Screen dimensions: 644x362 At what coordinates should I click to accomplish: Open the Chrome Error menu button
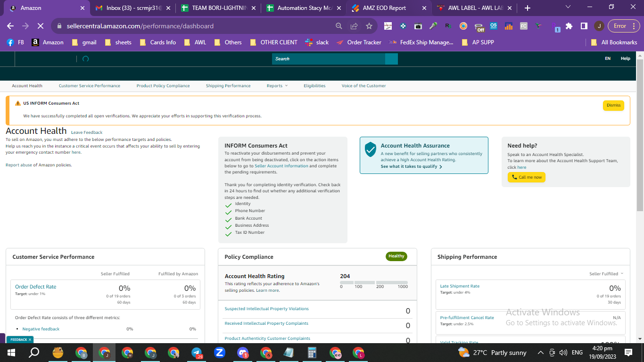pyautogui.click(x=623, y=26)
